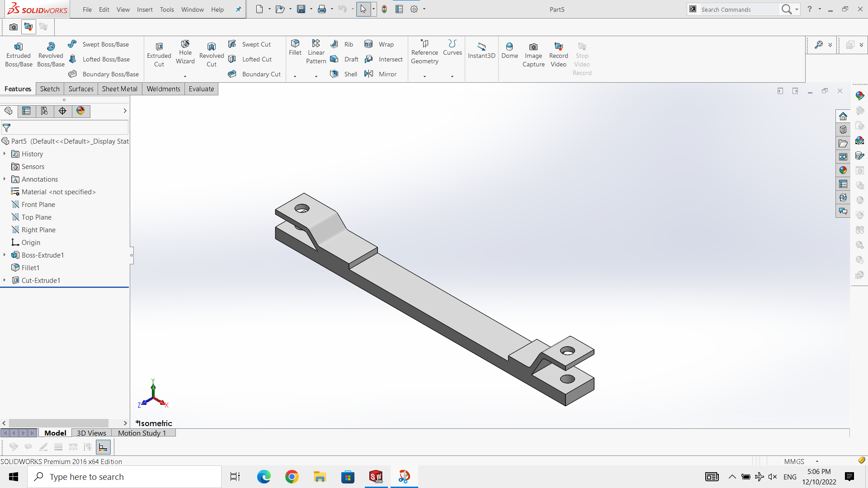Open the Insert menu
868x488 pixels.
click(x=145, y=9)
